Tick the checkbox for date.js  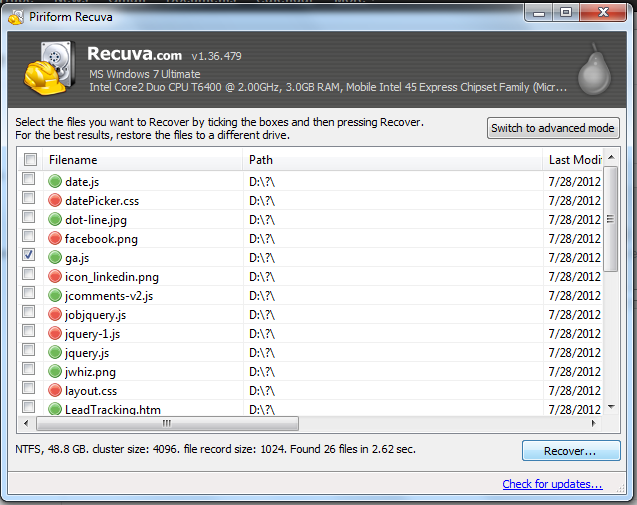(x=28, y=178)
